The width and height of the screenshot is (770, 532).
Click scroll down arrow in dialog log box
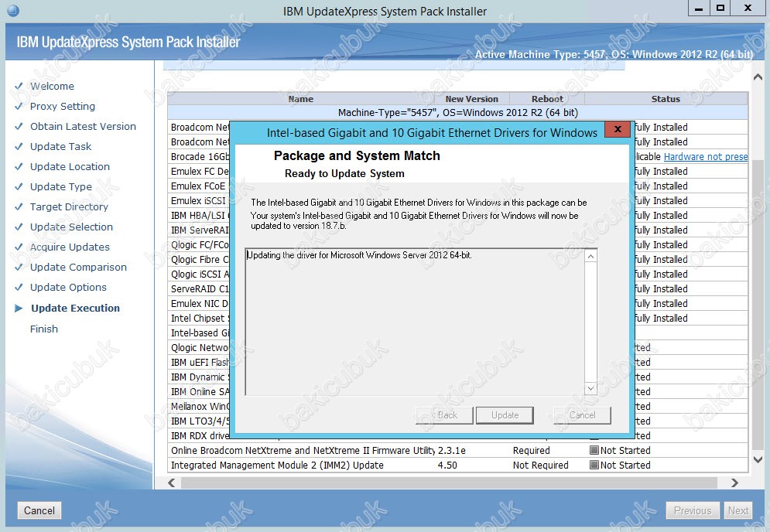pos(591,388)
